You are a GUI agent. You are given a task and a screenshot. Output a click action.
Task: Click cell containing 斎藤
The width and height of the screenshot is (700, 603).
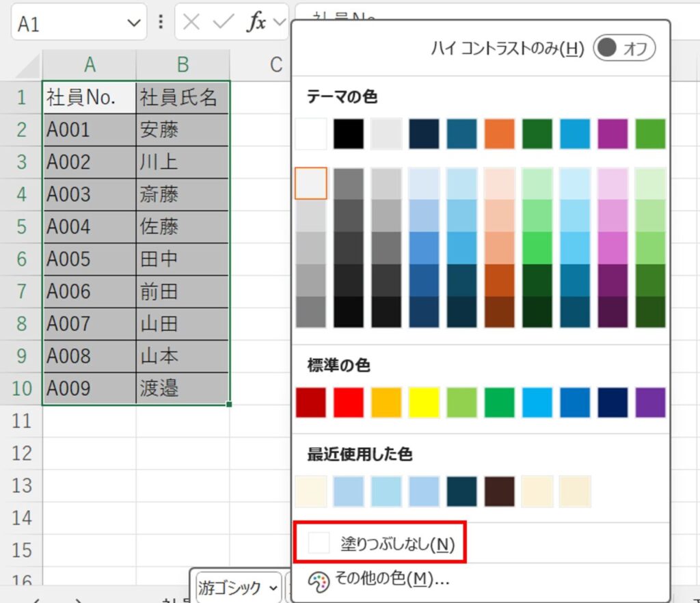(x=183, y=195)
